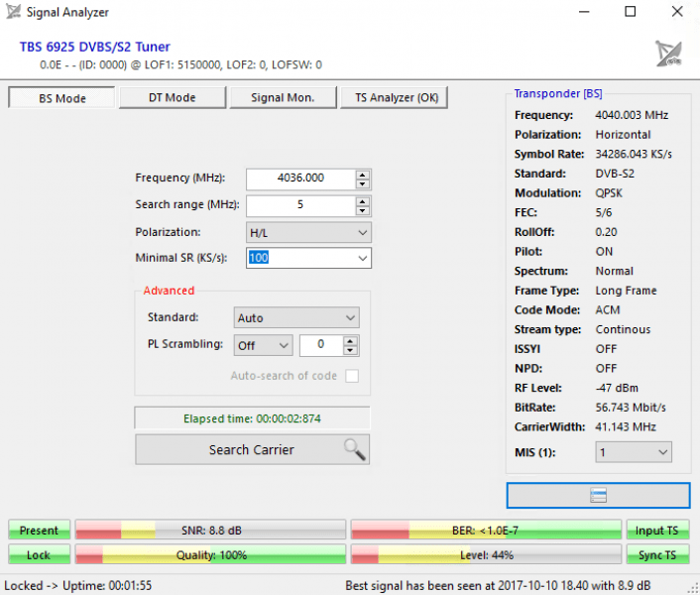
Task: Expand the Minimal SR dropdown arrow
Action: click(363, 258)
